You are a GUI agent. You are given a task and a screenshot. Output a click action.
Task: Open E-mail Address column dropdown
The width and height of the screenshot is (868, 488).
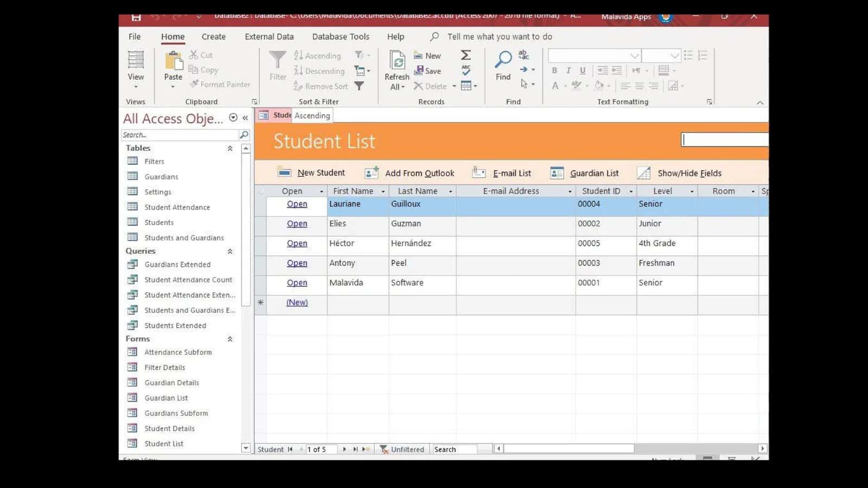pos(570,191)
